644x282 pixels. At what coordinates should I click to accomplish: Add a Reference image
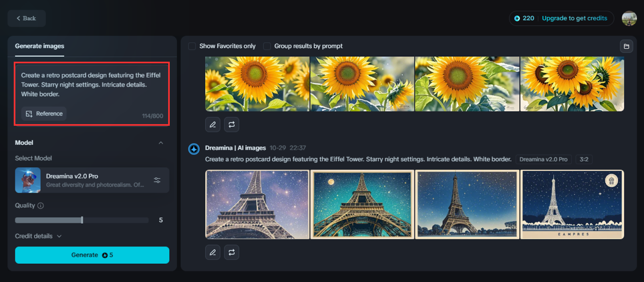coord(44,114)
